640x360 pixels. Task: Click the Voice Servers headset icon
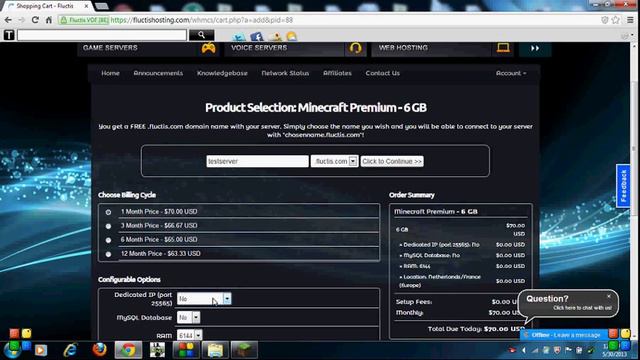pos(356,48)
